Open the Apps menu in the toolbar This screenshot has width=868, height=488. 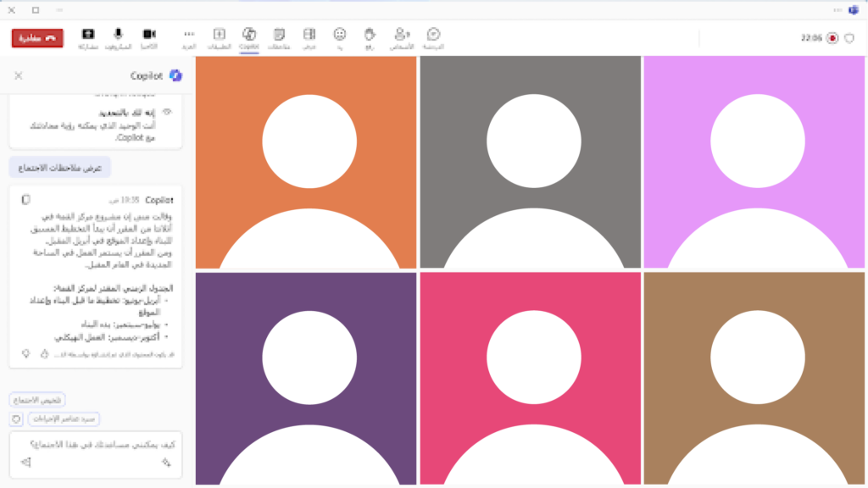pos(220,38)
